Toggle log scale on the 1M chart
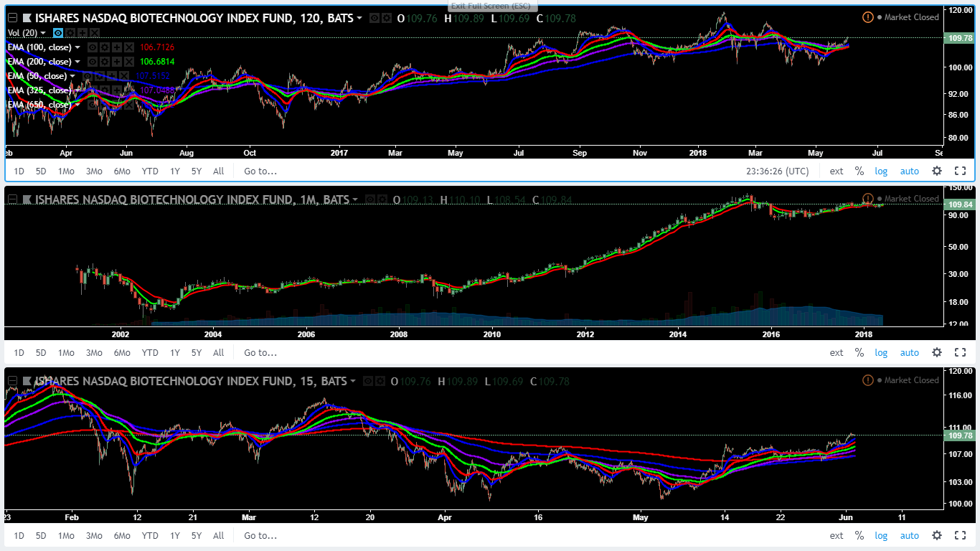The width and height of the screenshot is (980, 551). [x=881, y=353]
